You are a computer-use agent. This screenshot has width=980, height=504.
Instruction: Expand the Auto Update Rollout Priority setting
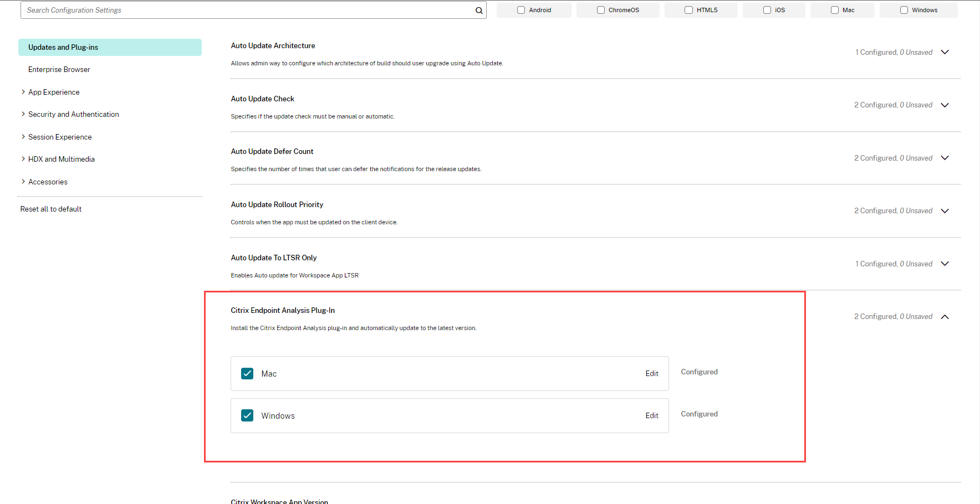coord(945,211)
